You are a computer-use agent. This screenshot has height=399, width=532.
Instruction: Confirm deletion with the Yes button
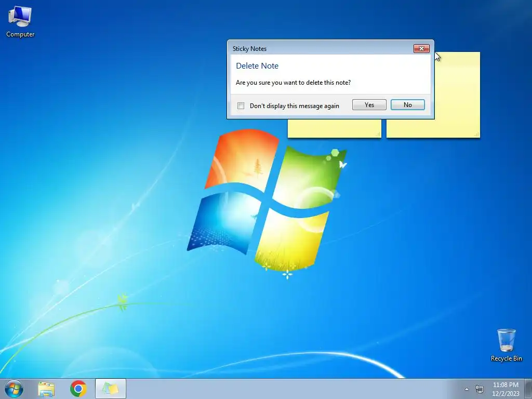pos(369,105)
